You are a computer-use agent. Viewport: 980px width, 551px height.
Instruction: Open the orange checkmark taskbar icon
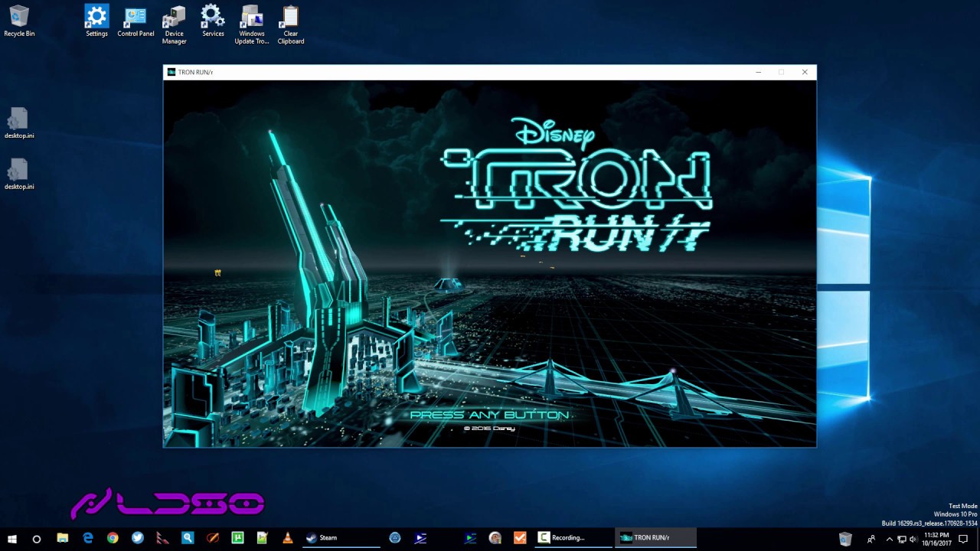520,538
